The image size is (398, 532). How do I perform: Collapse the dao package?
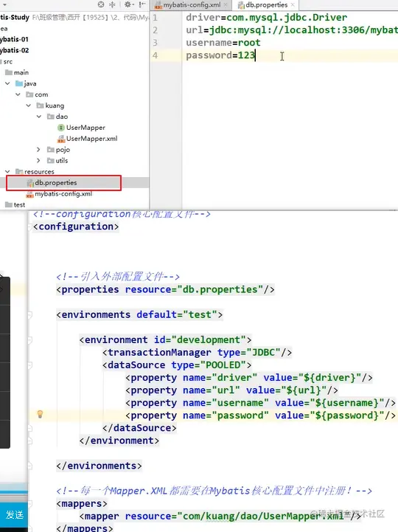click(39, 117)
